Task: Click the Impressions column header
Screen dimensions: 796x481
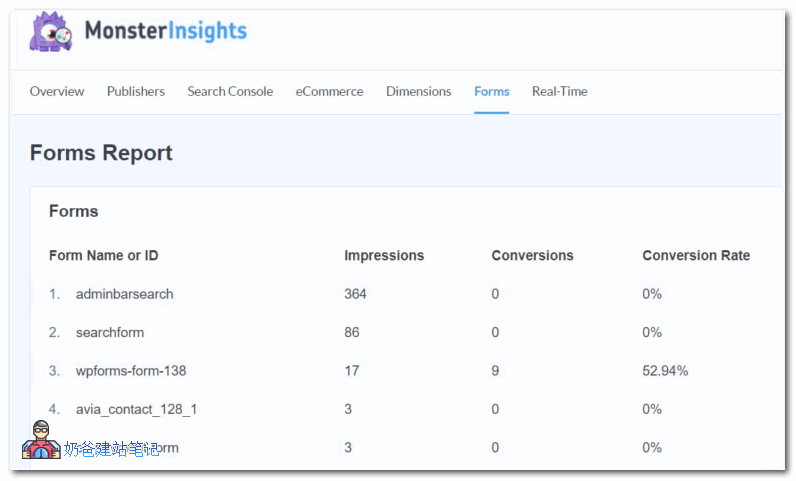Action: (x=384, y=255)
